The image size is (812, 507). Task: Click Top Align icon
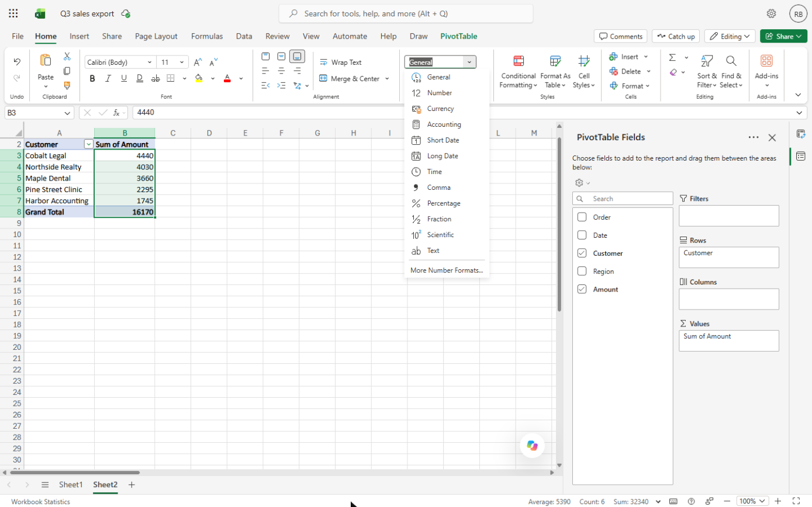(265, 57)
